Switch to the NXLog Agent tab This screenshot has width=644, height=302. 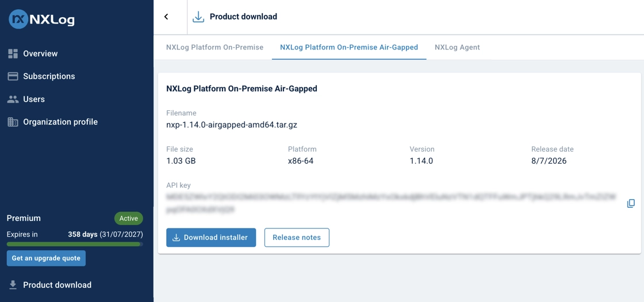(x=457, y=47)
